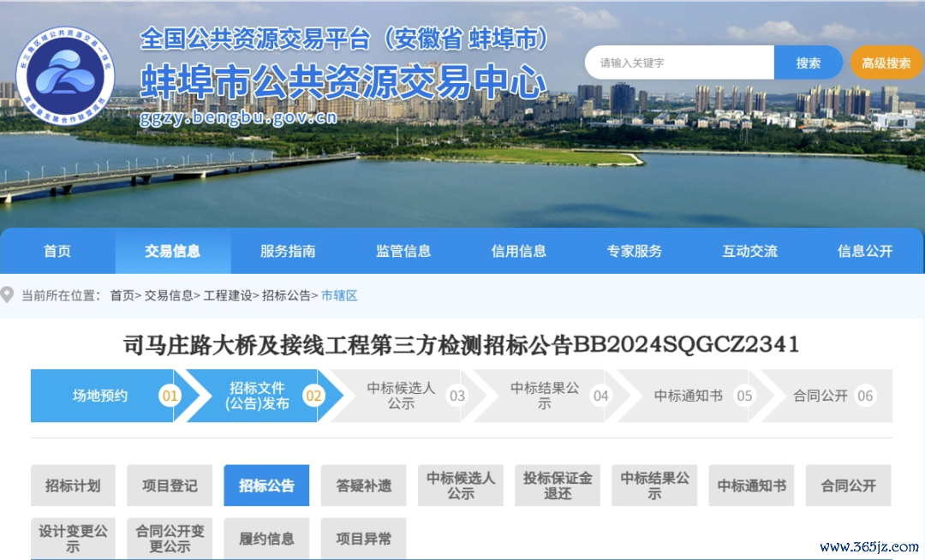The width and height of the screenshot is (925, 560).
Task: Open the 合同公开 tab button
Action: click(x=848, y=486)
